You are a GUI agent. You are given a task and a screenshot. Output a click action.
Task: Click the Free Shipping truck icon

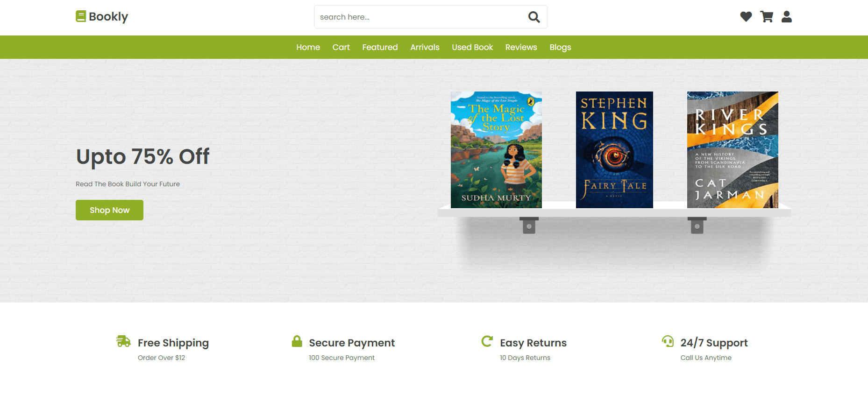(x=123, y=341)
